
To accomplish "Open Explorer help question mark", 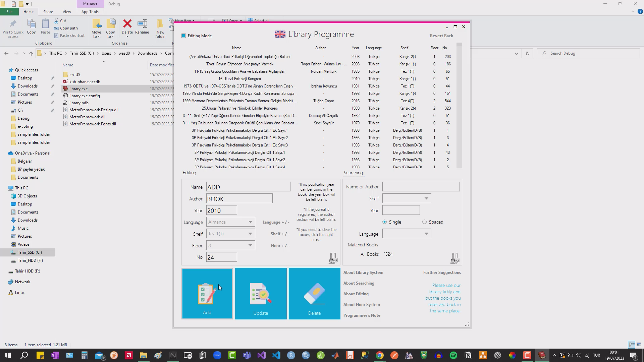I will coord(640,11).
